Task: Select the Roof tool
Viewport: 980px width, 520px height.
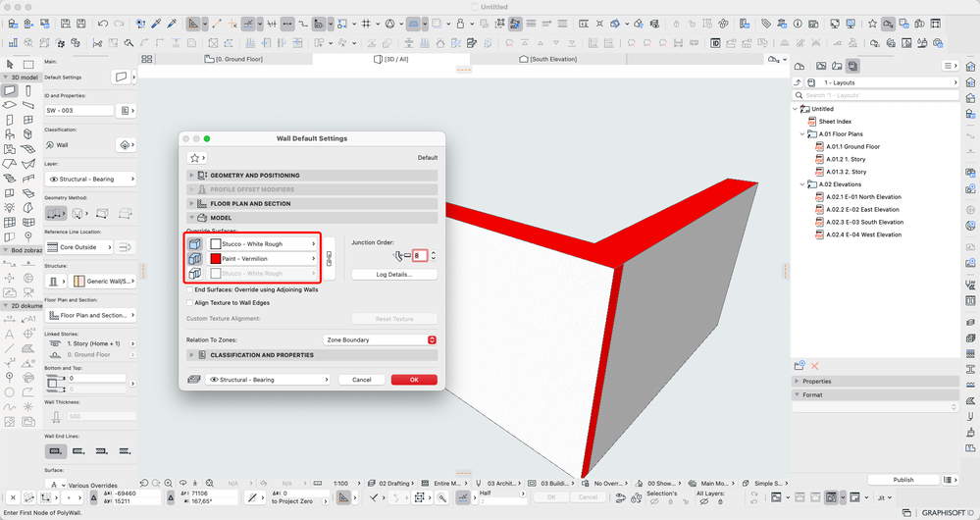Action: pyautogui.click(x=10, y=164)
